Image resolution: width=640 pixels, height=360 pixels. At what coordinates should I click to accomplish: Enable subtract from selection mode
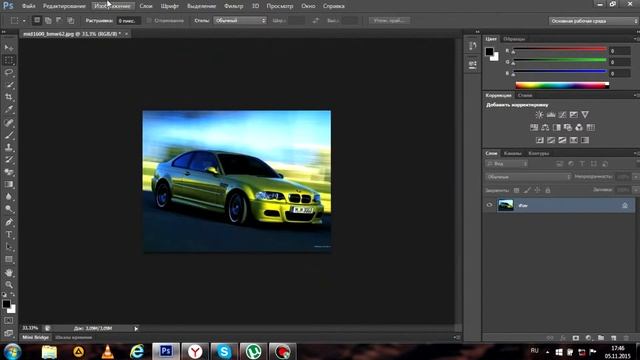click(59, 20)
